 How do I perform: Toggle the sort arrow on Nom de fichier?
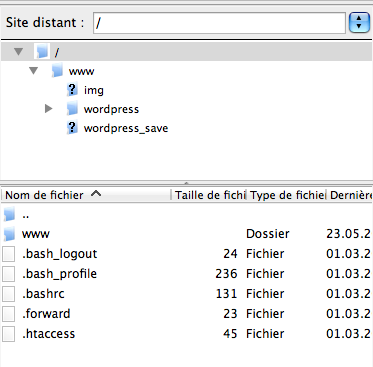pyautogui.click(x=96, y=193)
